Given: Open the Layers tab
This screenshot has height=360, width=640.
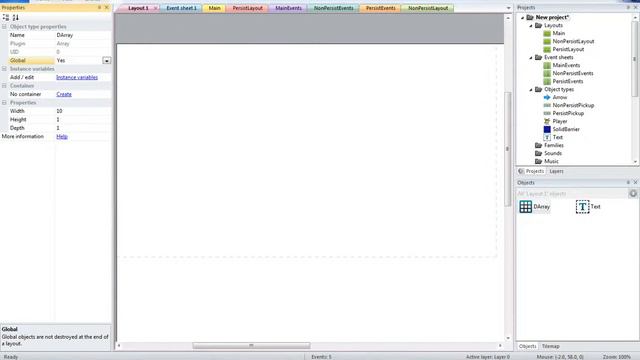Looking at the screenshot, I should (x=556, y=171).
